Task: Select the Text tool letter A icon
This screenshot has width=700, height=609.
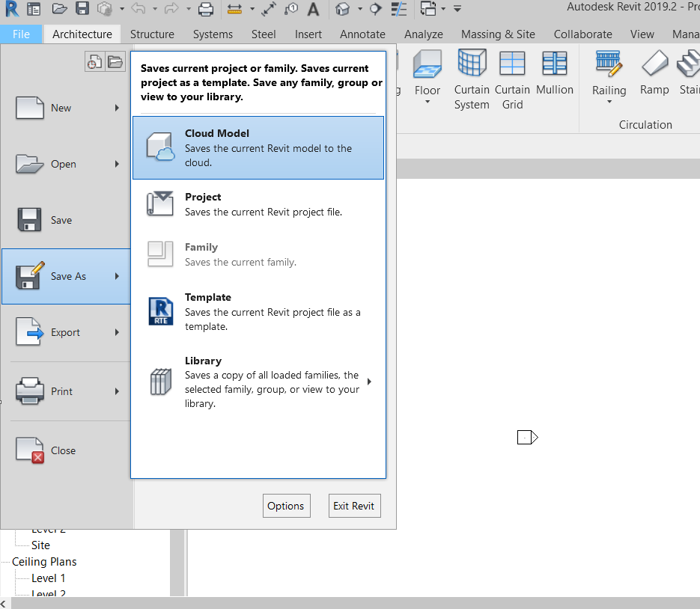Action: coord(314,8)
